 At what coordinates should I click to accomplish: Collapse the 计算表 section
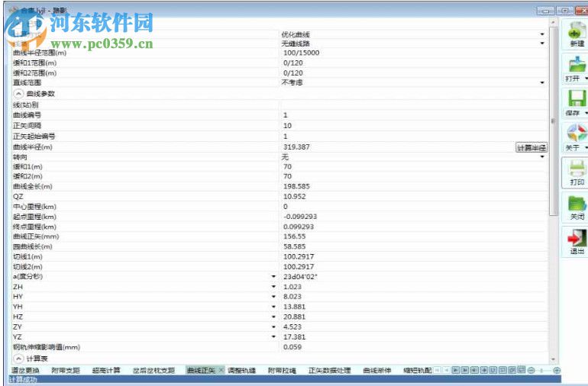[18, 359]
